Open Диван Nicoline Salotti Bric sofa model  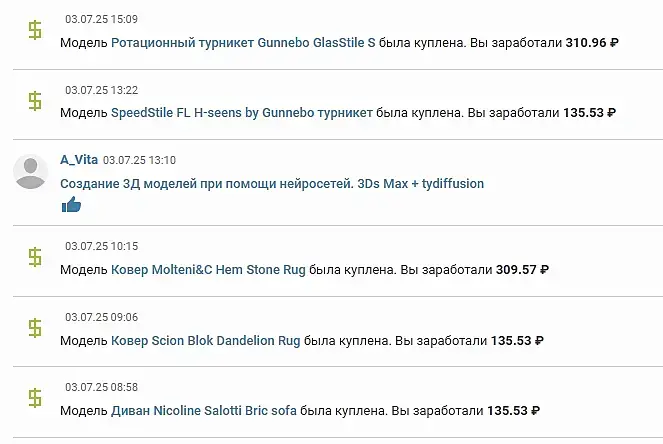click(203, 411)
